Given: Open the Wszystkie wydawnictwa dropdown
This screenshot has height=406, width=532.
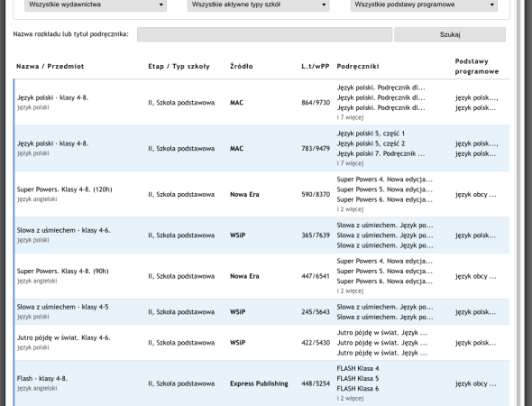Looking at the screenshot, I should (96, 5).
